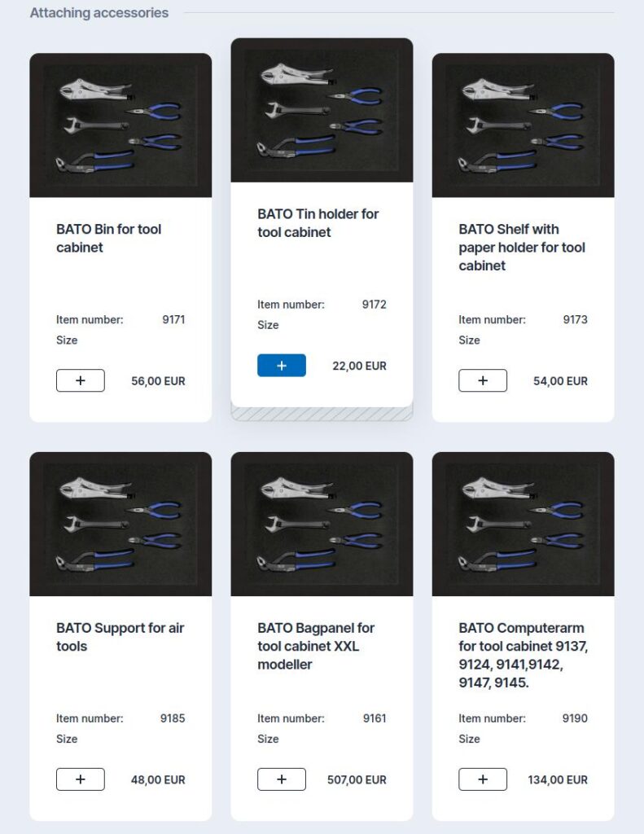Click the Attaching accessories heading
Image resolution: width=644 pixels, height=834 pixels.
pos(99,13)
